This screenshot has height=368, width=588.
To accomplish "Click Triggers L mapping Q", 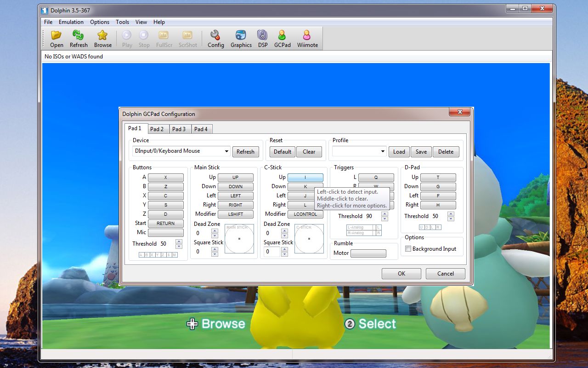I will coord(376,178).
